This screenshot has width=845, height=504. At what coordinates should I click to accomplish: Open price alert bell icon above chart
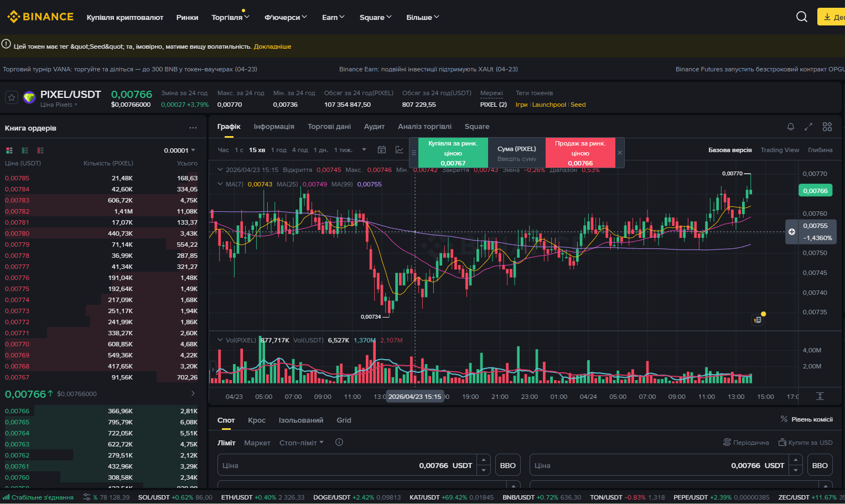point(791,127)
